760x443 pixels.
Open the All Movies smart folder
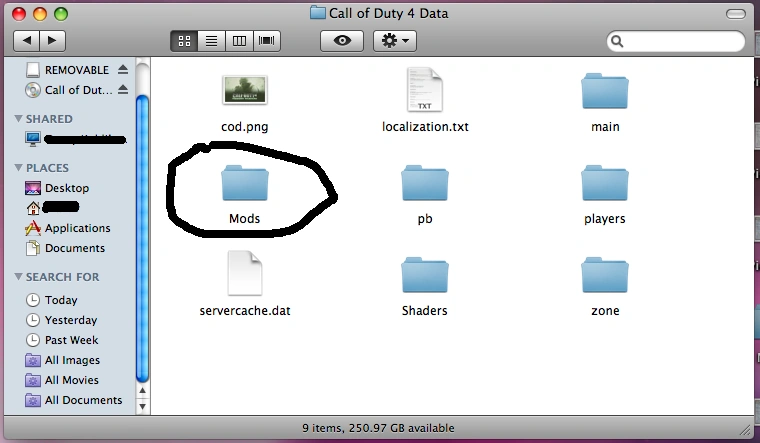click(62, 380)
